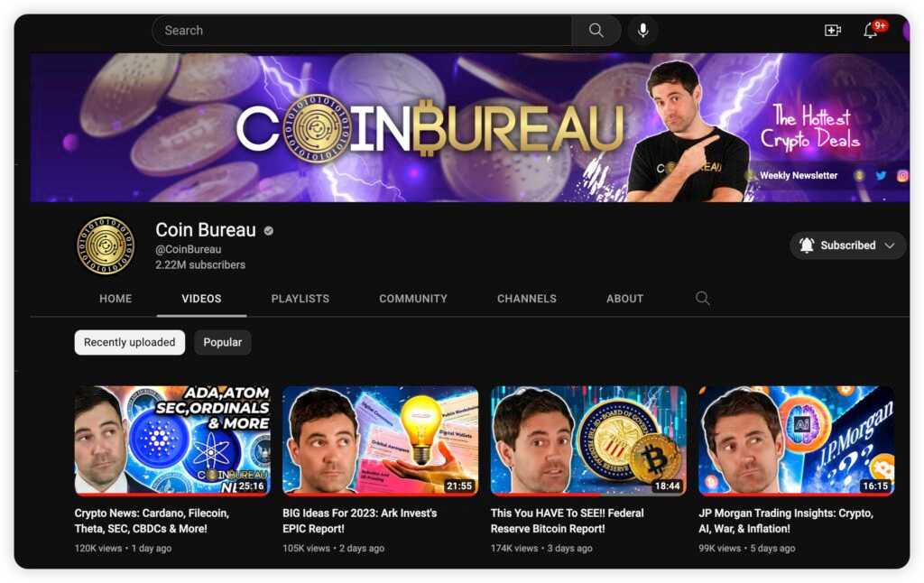Open Twitter link in channel banner

[x=881, y=176]
